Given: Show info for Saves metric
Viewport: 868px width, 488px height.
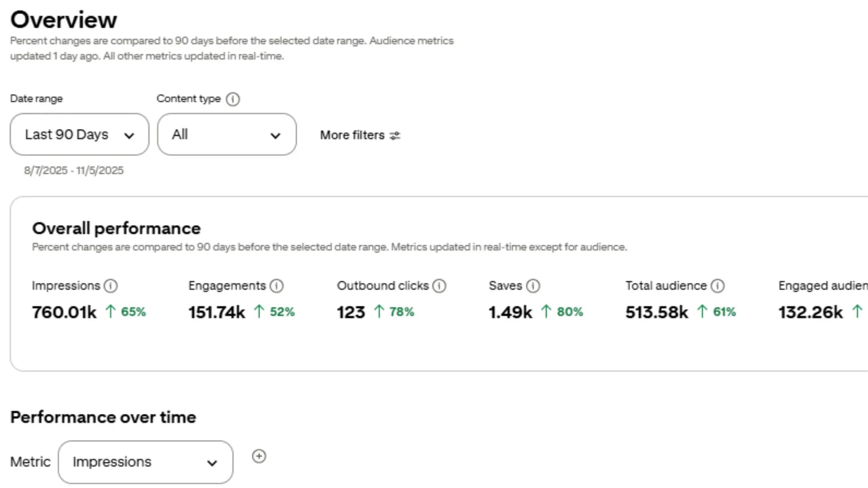Looking at the screenshot, I should [x=533, y=286].
